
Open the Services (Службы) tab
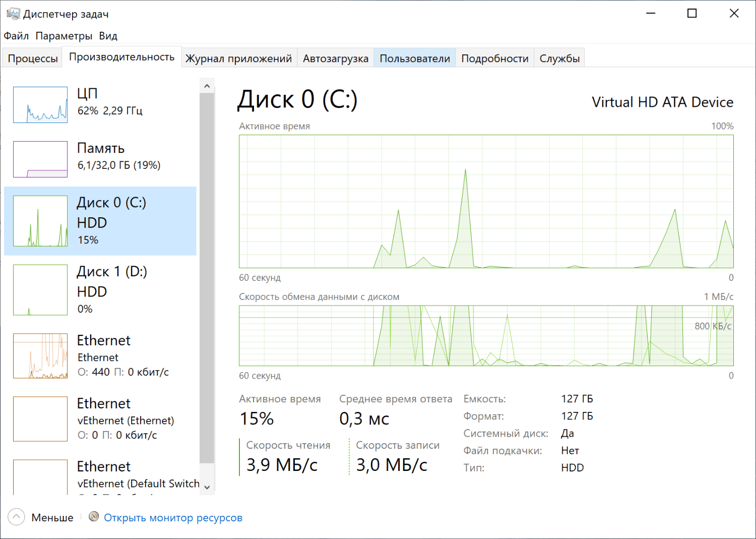click(x=559, y=58)
